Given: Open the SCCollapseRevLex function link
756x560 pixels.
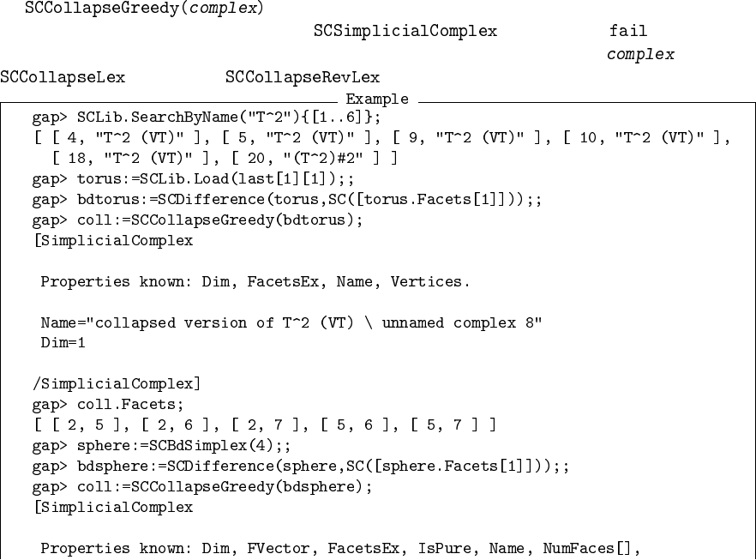Looking at the screenshot, I should (x=303, y=77).
